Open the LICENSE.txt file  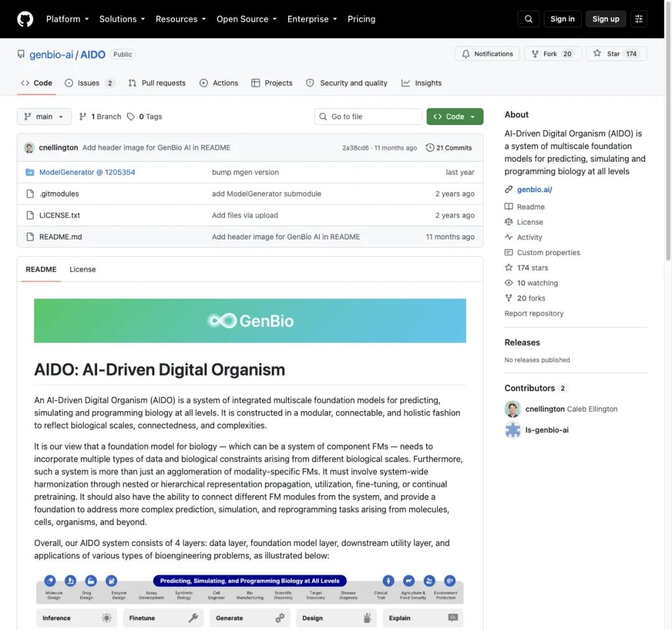(x=60, y=215)
